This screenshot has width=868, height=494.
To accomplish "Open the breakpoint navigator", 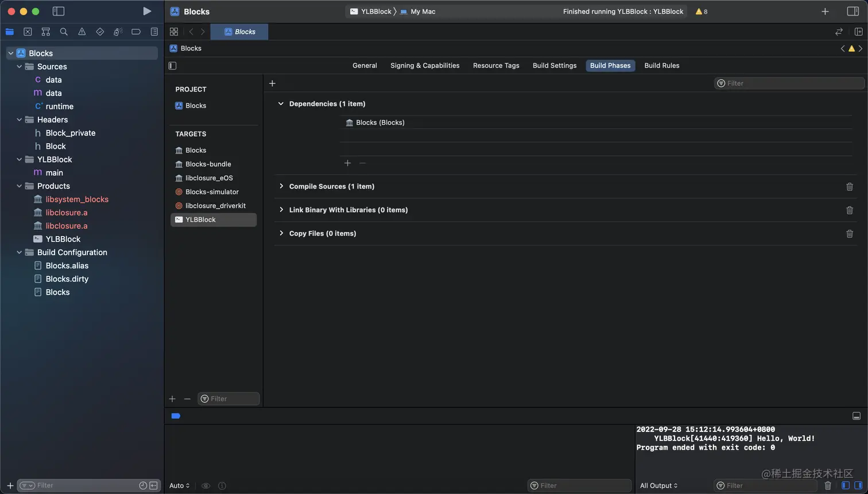I will point(136,32).
